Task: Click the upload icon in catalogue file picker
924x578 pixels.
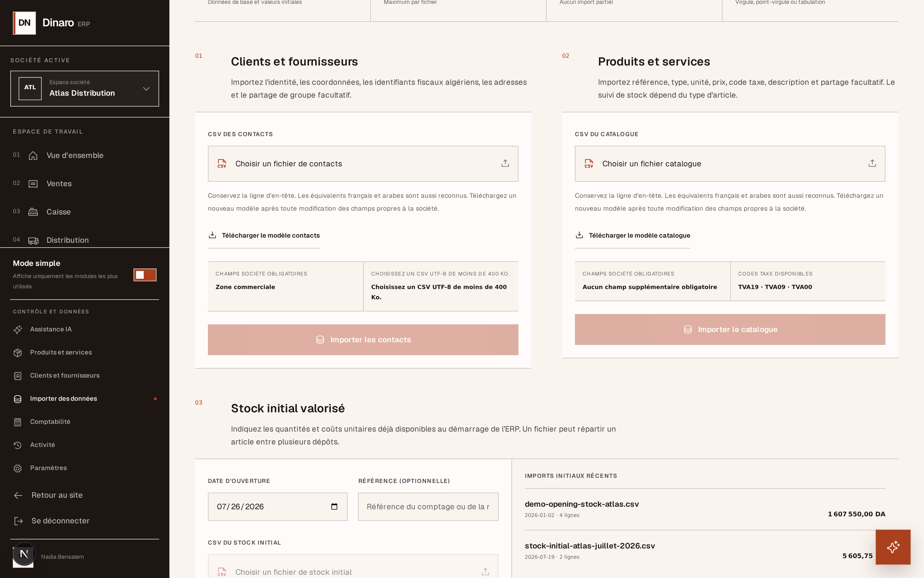Action: (872, 164)
